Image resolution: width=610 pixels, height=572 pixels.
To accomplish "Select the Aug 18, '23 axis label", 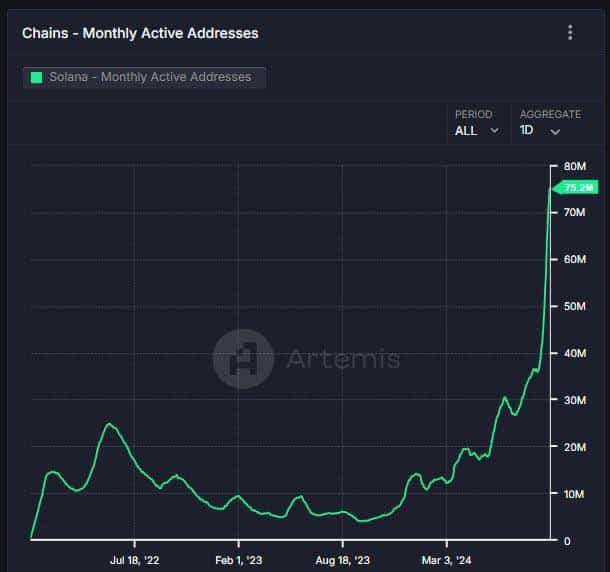I will (342, 560).
